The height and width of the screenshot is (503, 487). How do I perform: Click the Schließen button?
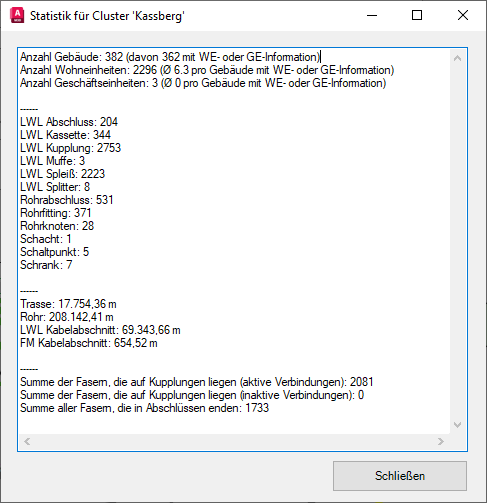400,476
